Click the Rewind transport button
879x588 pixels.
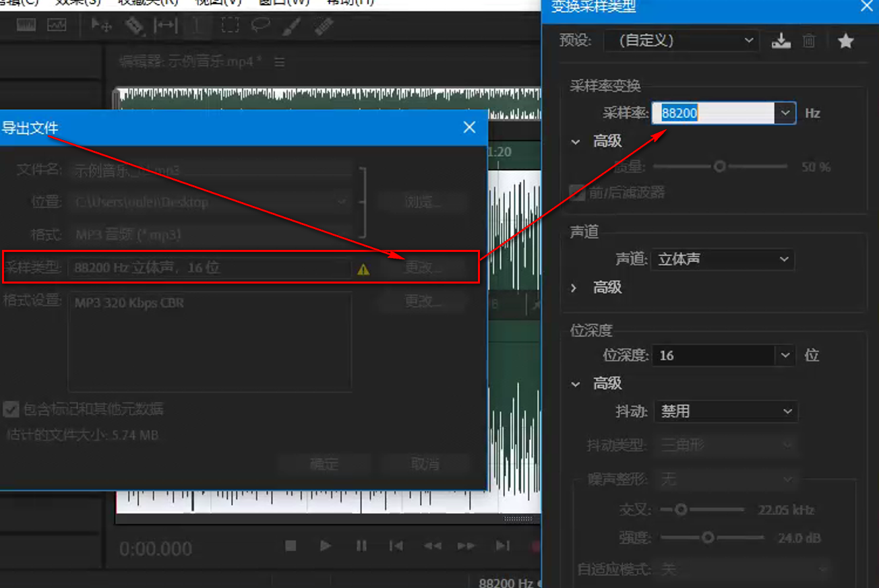point(432,546)
